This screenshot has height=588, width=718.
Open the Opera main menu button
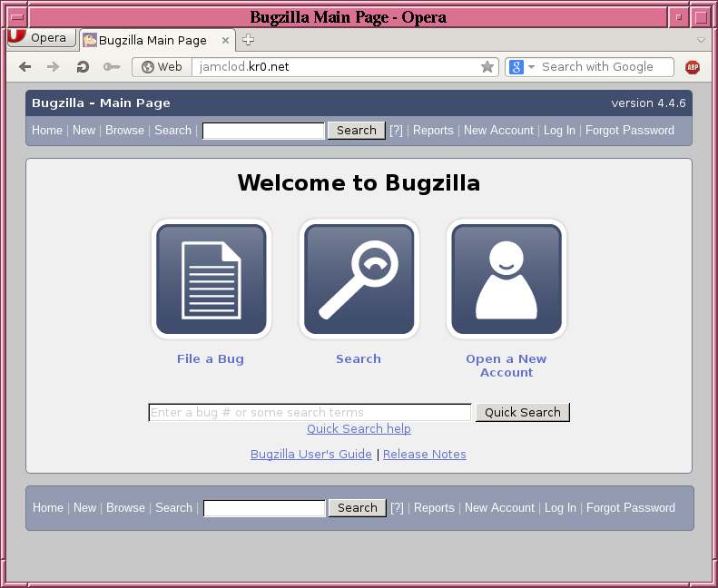click(42, 37)
